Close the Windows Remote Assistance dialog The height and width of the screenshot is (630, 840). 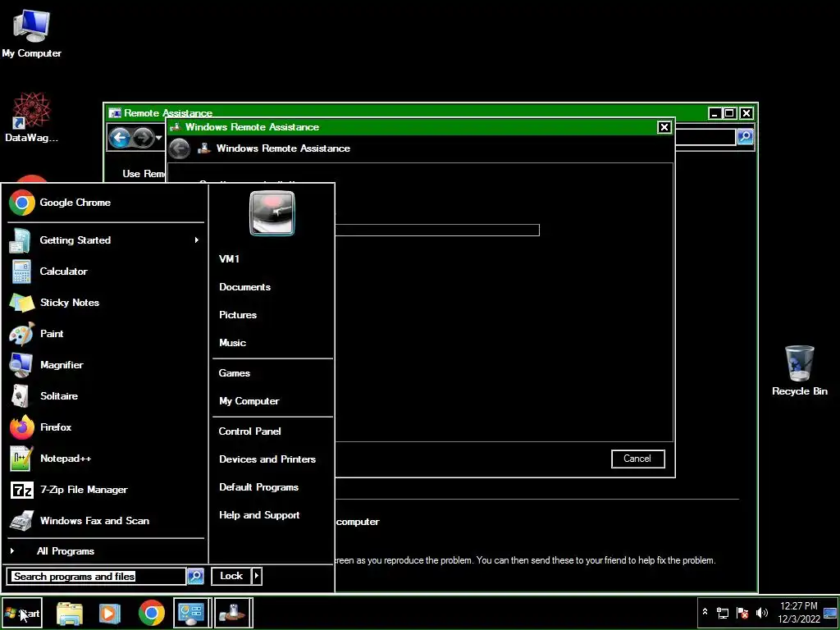664,127
